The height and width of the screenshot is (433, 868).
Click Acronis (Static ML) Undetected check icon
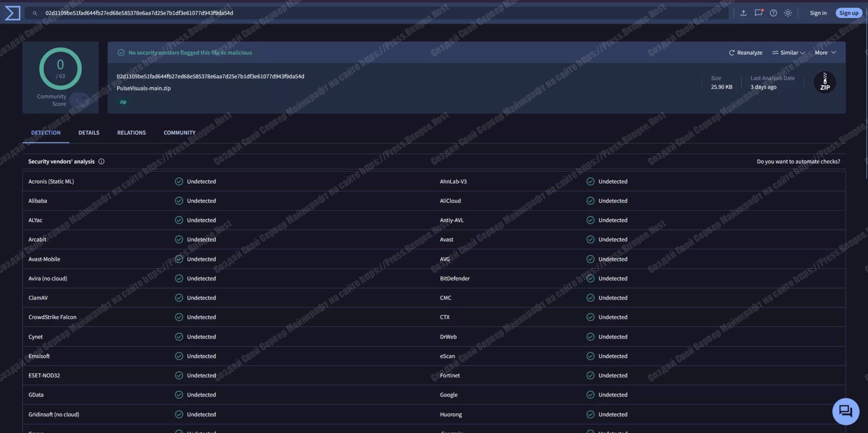(179, 182)
